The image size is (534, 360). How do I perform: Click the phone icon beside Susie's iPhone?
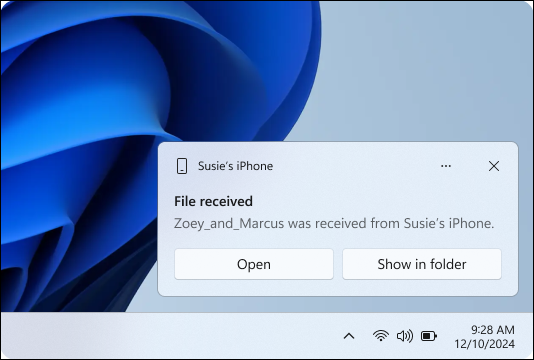[x=182, y=166]
